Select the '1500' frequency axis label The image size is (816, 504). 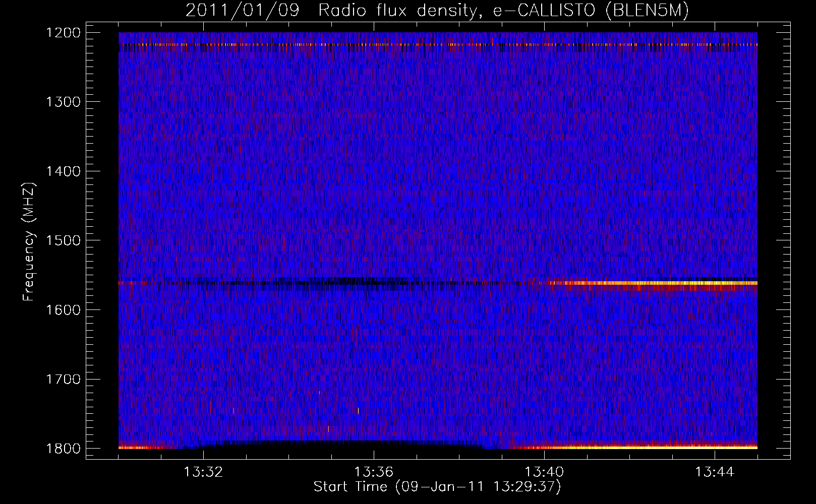[63, 240]
